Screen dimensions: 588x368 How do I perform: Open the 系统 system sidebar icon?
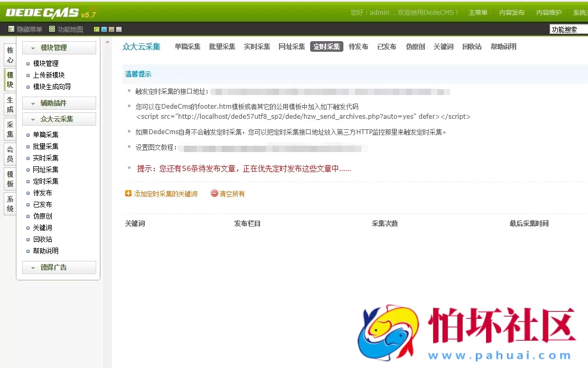(x=9, y=203)
